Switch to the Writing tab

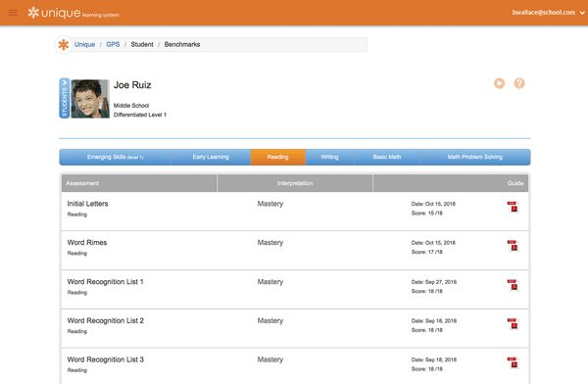pyautogui.click(x=329, y=157)
